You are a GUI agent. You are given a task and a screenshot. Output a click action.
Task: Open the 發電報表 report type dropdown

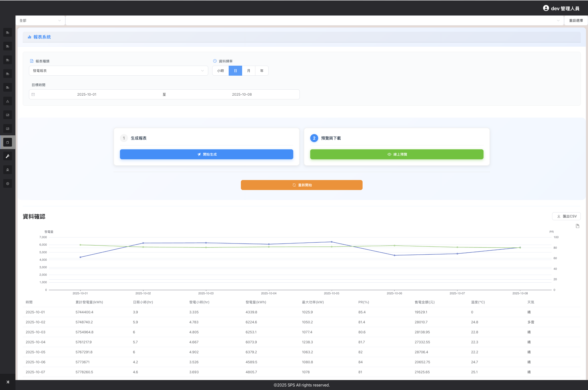point(118,71)
